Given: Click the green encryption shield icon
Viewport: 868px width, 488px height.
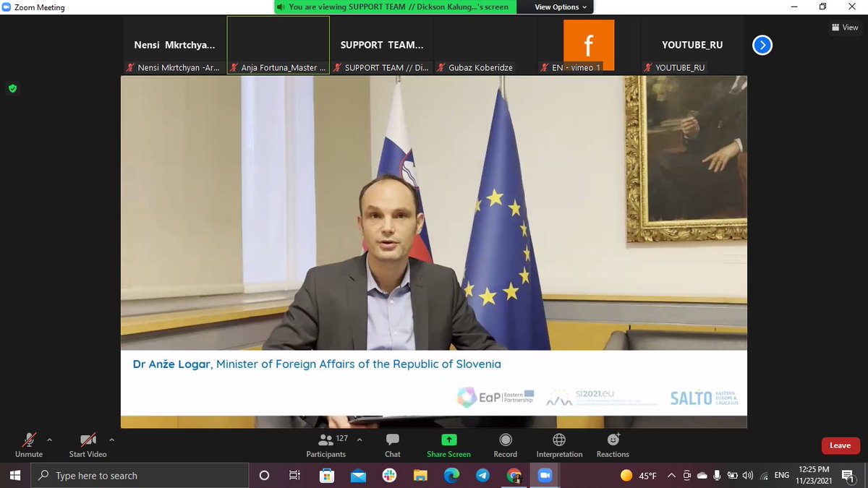Looking at the screenshot, I should pos(12,88).
